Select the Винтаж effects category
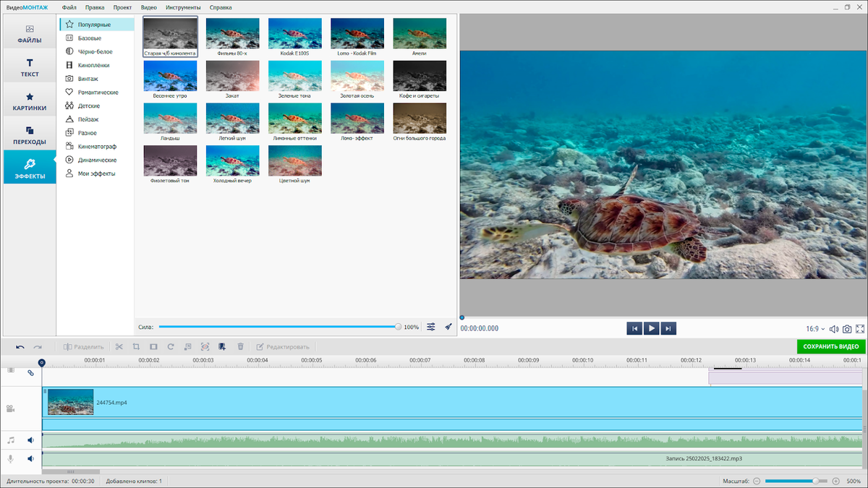868x488 pixels. coord(97,79)
